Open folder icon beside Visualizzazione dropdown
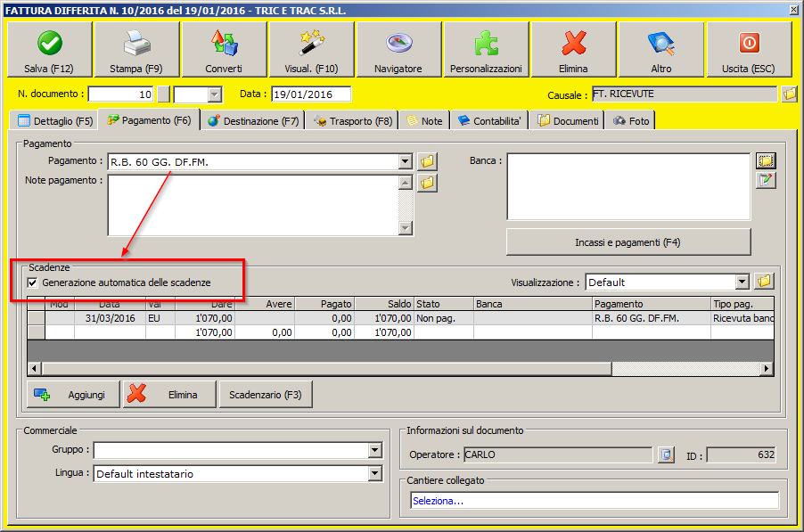The height and width of the screenshot is (532, 804). (764, 282)
